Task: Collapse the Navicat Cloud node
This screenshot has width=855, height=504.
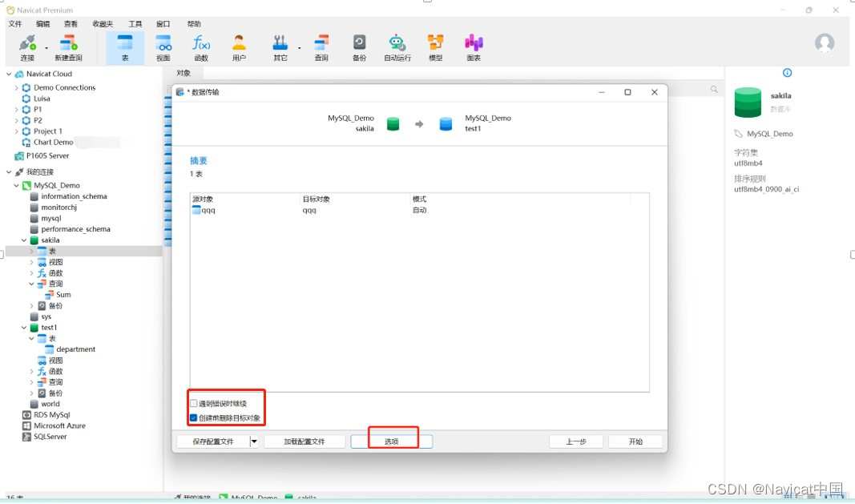Action: coord(9,74)
